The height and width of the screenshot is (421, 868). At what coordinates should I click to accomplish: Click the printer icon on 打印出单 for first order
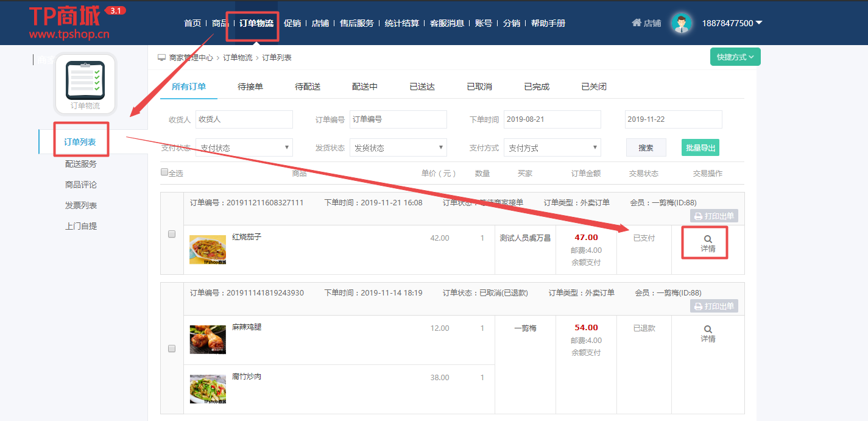(x=698, y=216)
